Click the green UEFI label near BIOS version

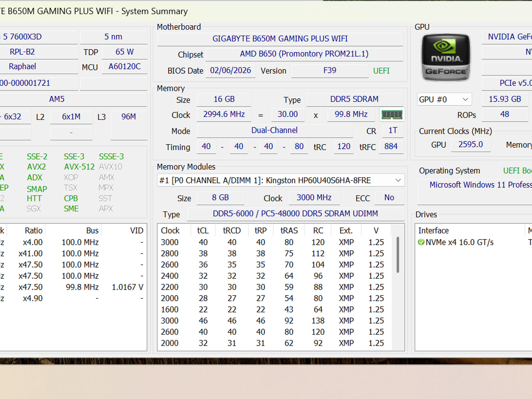point(381,71)
